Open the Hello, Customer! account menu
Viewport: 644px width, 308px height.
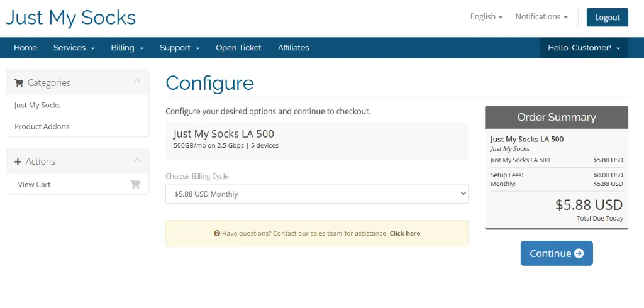584,48
